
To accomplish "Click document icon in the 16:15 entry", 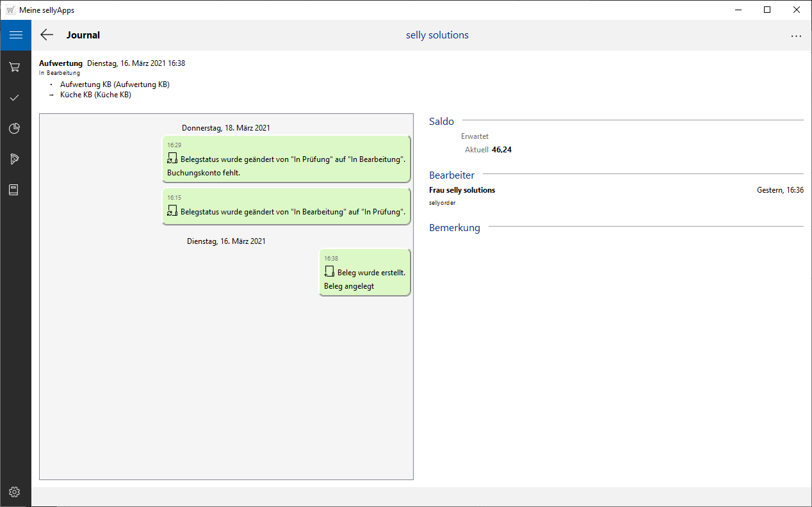I will (x=172, y=211).
